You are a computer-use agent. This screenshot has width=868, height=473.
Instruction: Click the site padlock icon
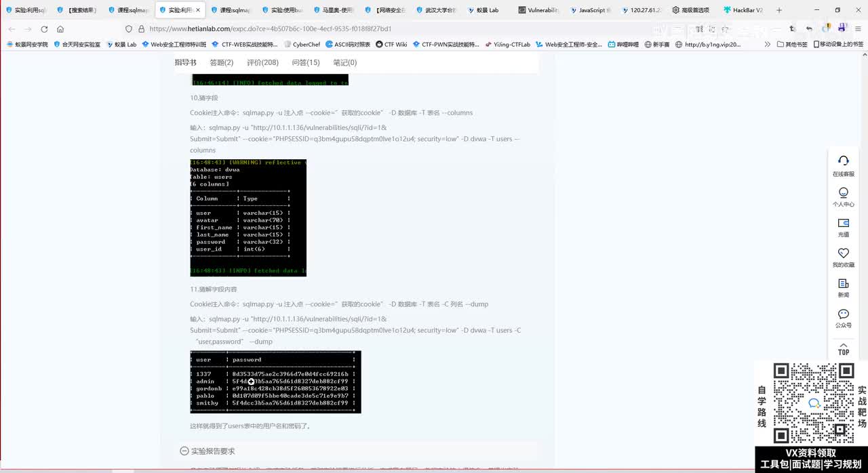pos(141,29)
